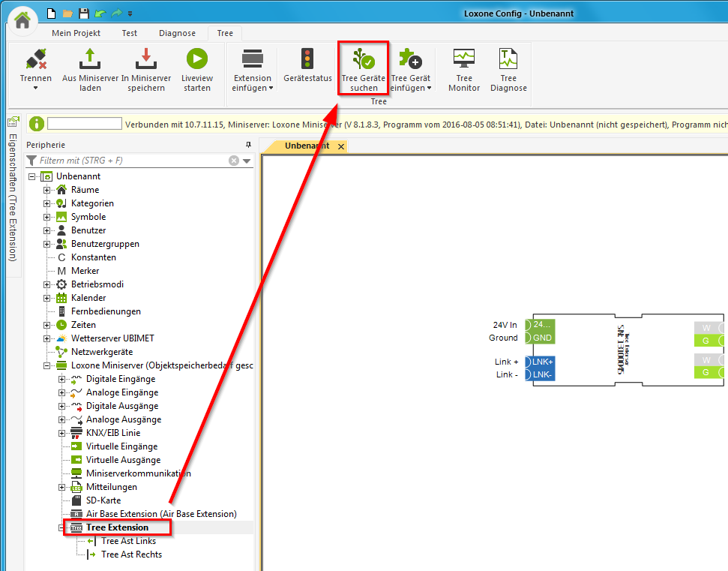Expand the Digitale Eingänge node
This screenshot has height=571, width=728.
coord(62,379)
